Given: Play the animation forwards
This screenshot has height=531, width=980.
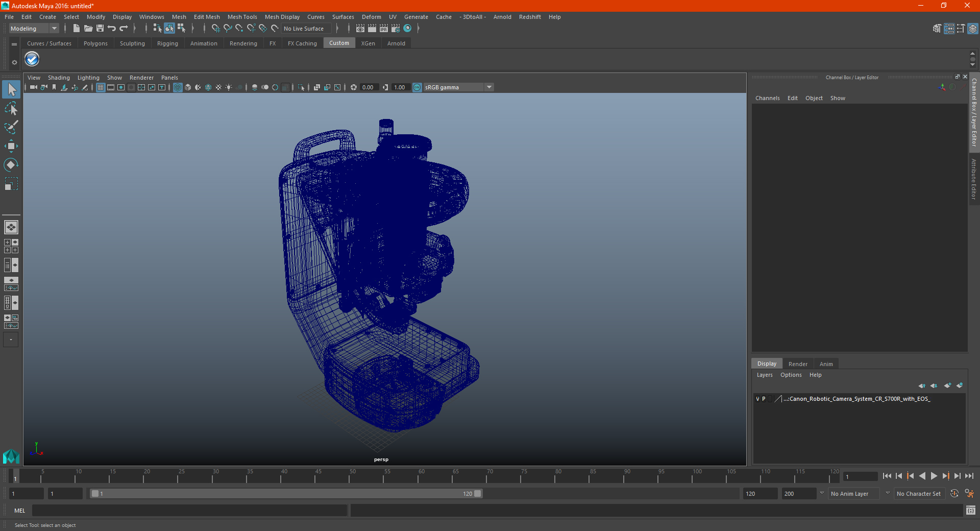Looking at the screenshot, I should (934, 476).
